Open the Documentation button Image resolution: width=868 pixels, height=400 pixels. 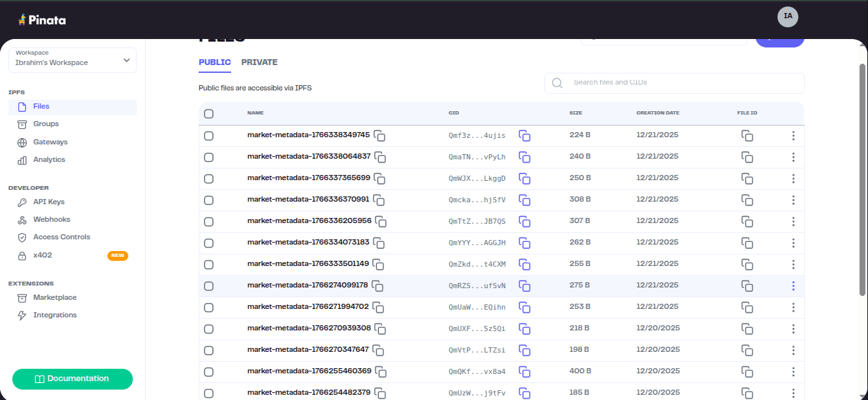pos(72,379)
